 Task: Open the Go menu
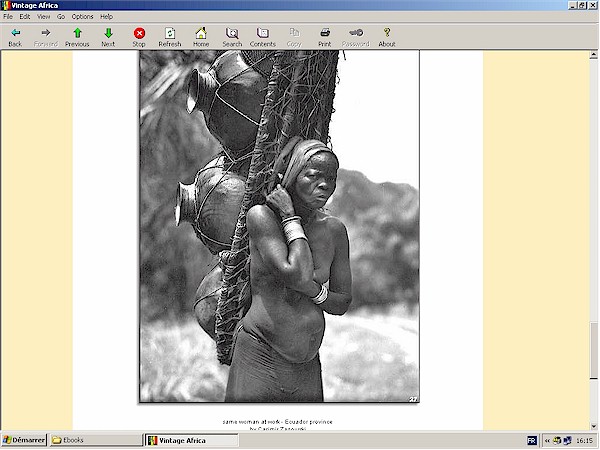coord(61,16)
